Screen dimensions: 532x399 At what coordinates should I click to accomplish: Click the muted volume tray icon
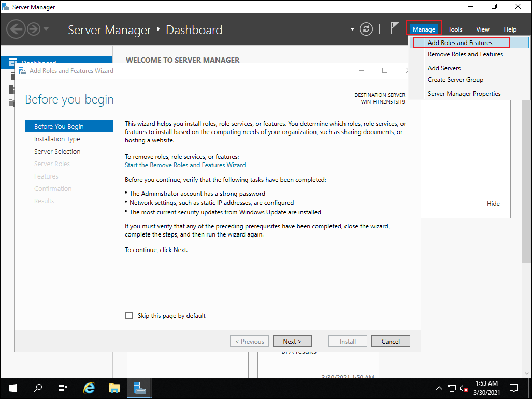click(464, 389)
